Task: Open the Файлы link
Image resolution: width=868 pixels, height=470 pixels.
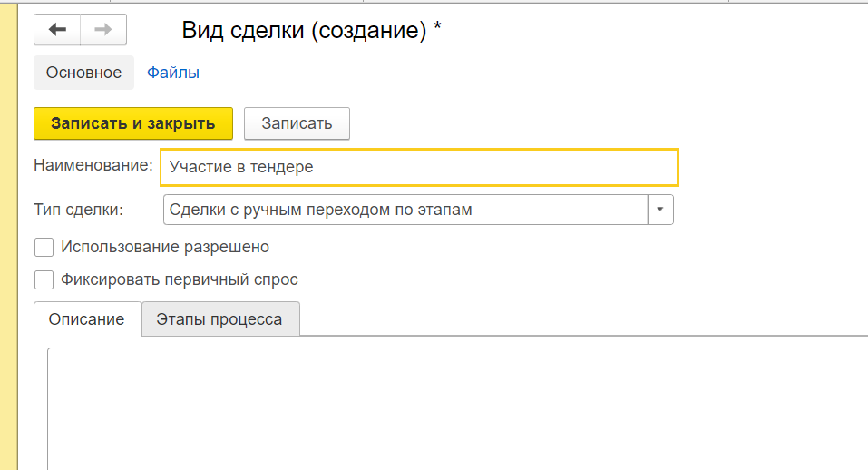Action: click(x=172, y=73)
